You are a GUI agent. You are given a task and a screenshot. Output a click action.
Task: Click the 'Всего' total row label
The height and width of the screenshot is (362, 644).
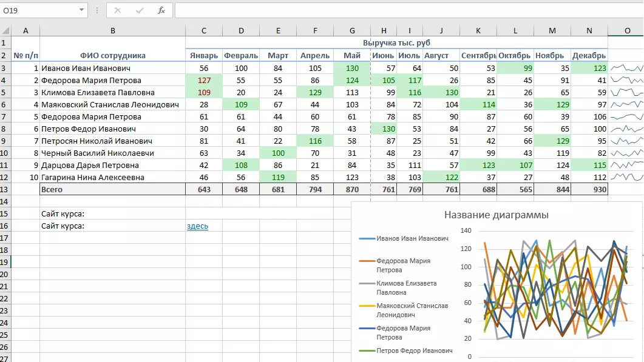[x=112, y=189]
